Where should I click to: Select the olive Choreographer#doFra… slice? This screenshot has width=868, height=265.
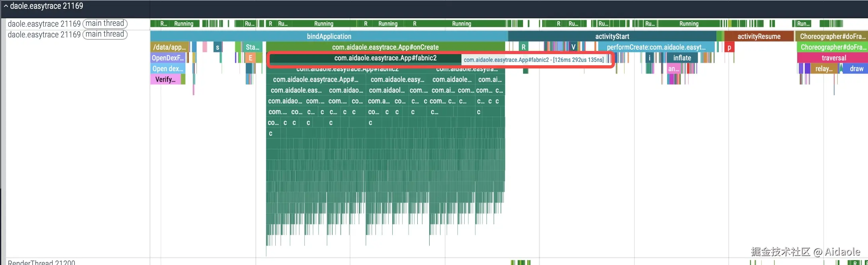point(832,36)
